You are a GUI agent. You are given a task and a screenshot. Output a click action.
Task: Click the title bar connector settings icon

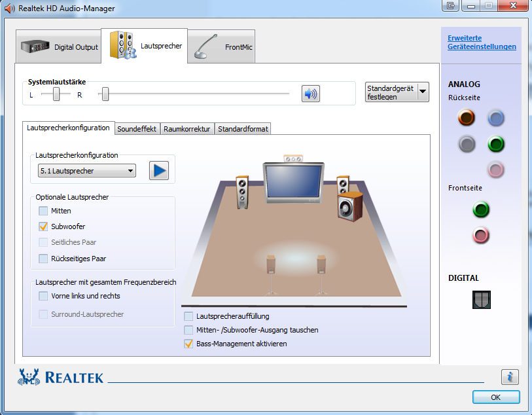point(451,5)
